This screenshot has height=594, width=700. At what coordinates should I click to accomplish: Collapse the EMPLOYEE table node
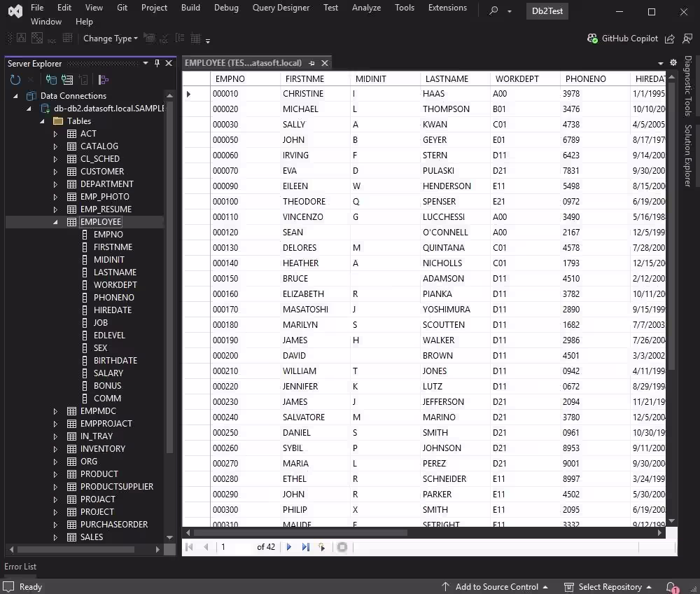pyautogui.click(x=55, y=222)
